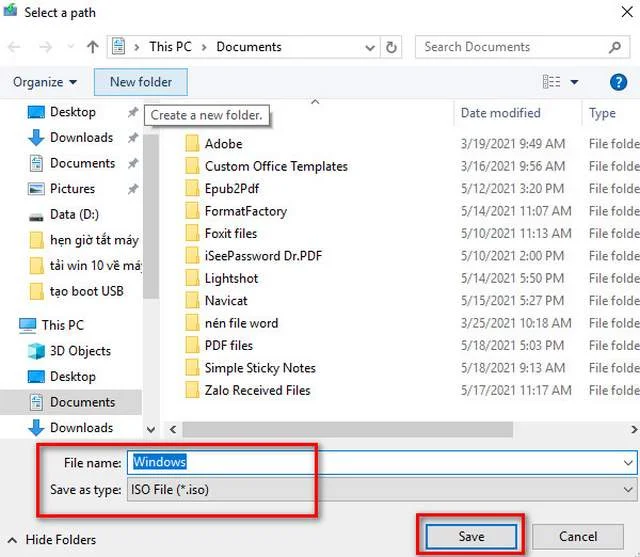Refresh the Documents folder listing

[x=391, y=47]
